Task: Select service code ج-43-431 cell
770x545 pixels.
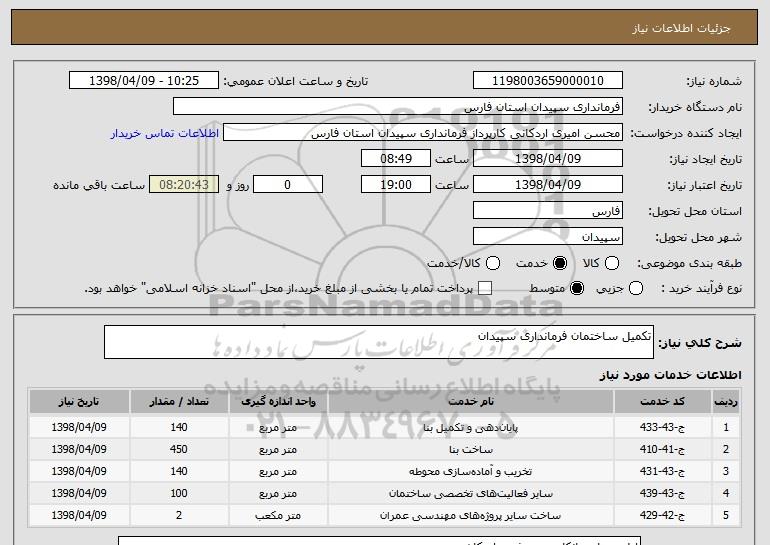Action: click(x=662, y=471)
